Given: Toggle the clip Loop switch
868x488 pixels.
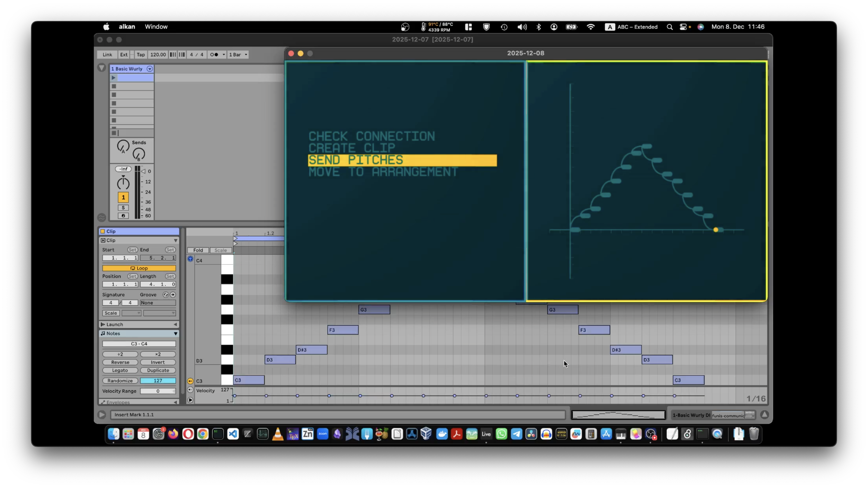Looking at the screenshot, I should point(139,268).
